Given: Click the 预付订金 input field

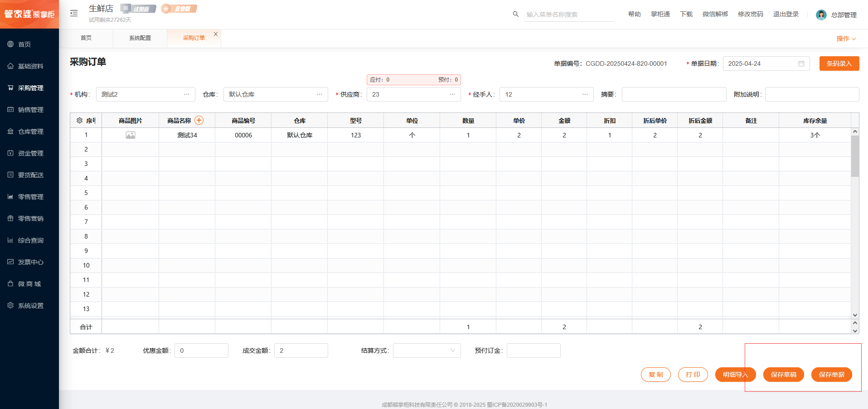Looking at the screenshot, I should click(x=533, y=351).
